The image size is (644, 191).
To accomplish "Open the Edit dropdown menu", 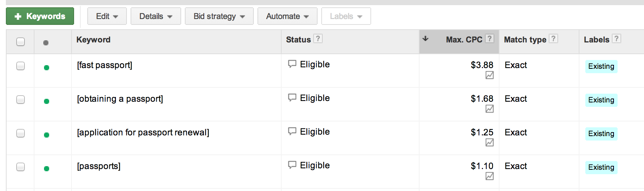I will point(107,16).
